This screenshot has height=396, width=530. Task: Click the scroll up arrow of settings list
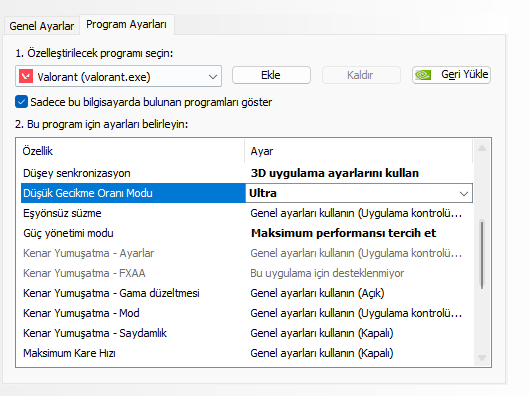coord(482,148)
